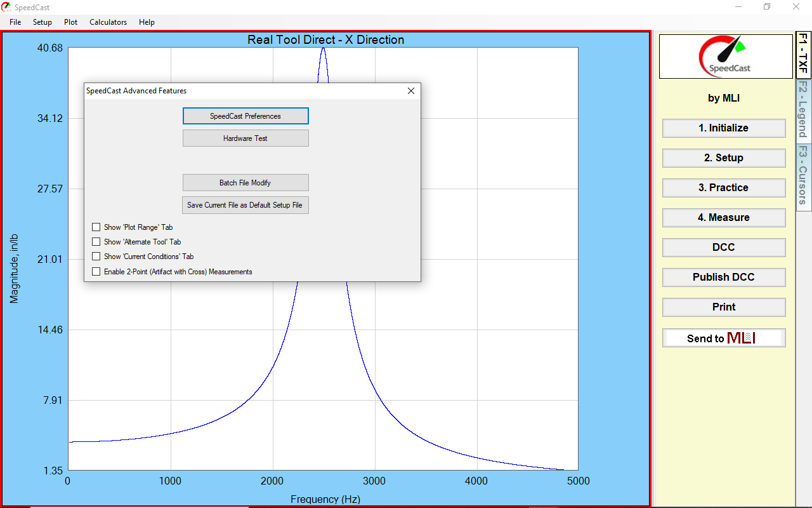This screenshot has width=812, height=508.
Task: Click the Send to MLI button
Action: click(x=724, y=338)
